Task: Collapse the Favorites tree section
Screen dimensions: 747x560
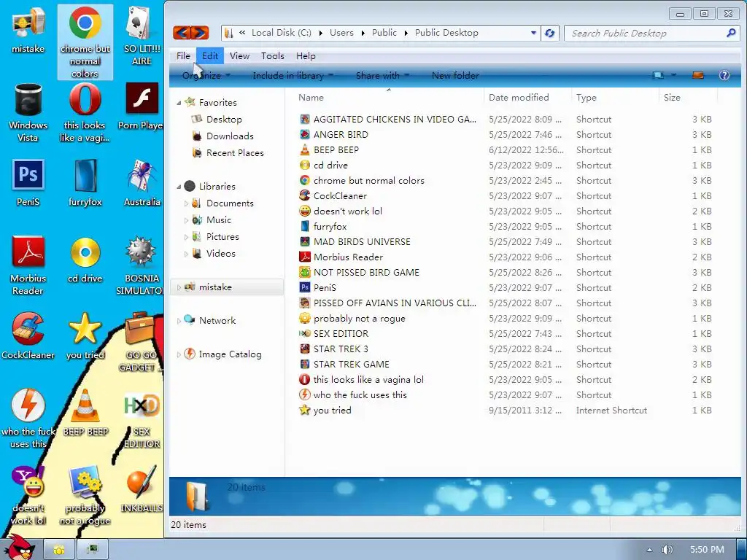Action: click(x=179, y=102)
